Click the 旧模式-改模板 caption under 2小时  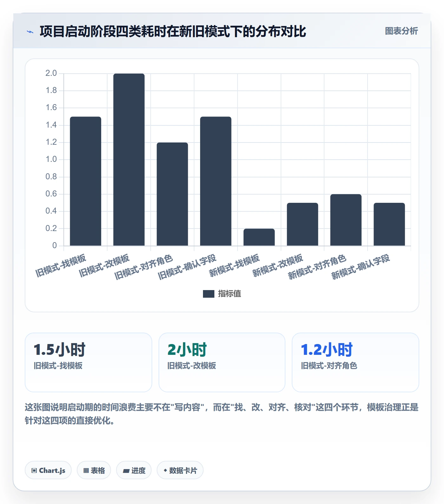(x=192, y=366)
